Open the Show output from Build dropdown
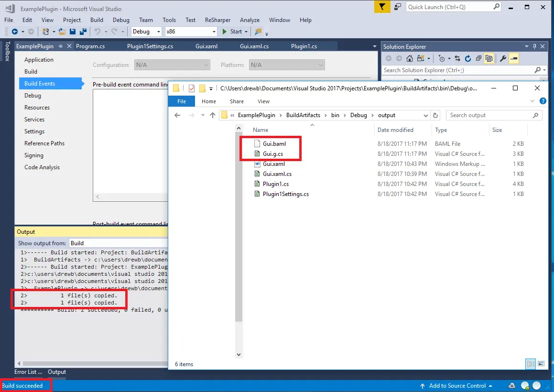Viewport: 554px width, 392px height. point(119,243)
